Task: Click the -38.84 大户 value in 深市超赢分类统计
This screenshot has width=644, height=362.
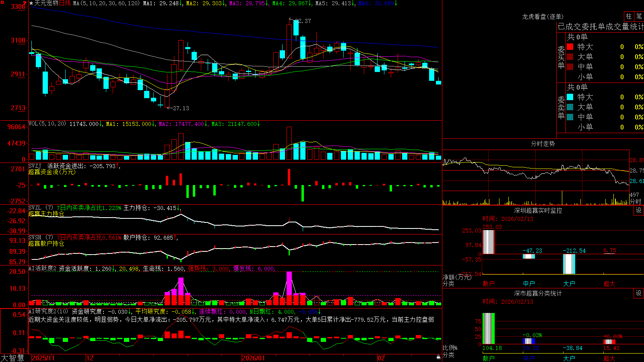Action: [x=572, y=348]
